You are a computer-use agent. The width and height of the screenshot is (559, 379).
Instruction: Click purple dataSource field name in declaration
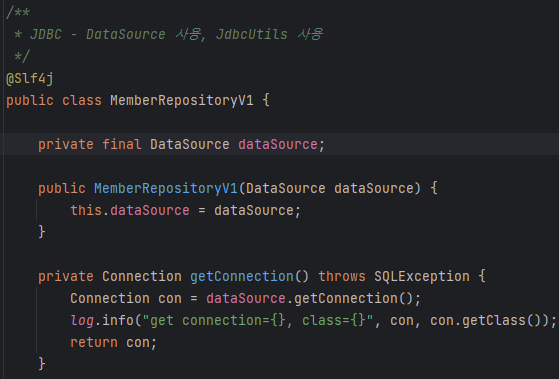click(x=278, y=144)
